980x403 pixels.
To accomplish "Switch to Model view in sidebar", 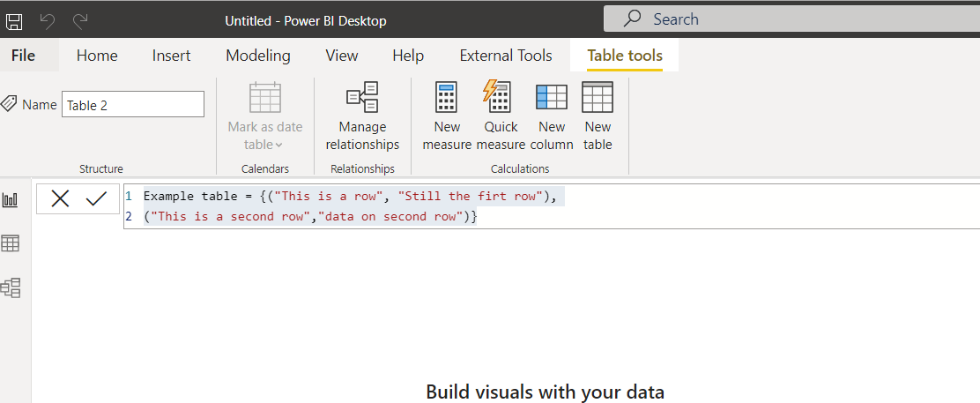I will pos(11,287).
